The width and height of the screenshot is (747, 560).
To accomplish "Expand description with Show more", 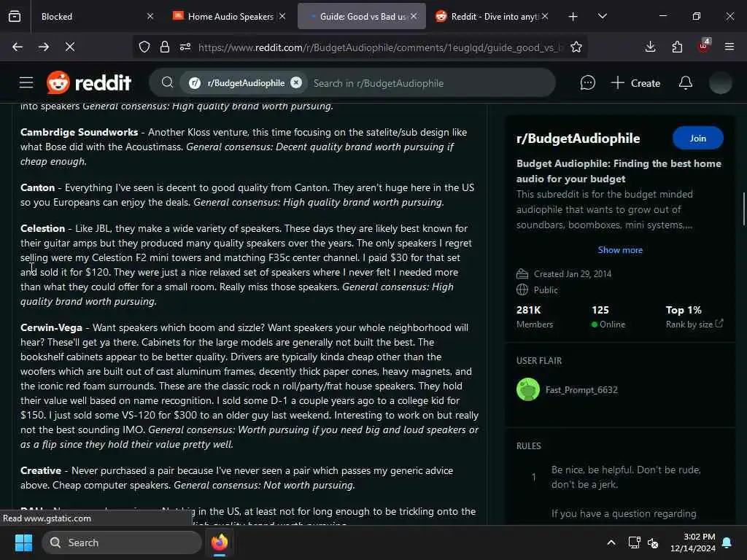I will [620, 250].
